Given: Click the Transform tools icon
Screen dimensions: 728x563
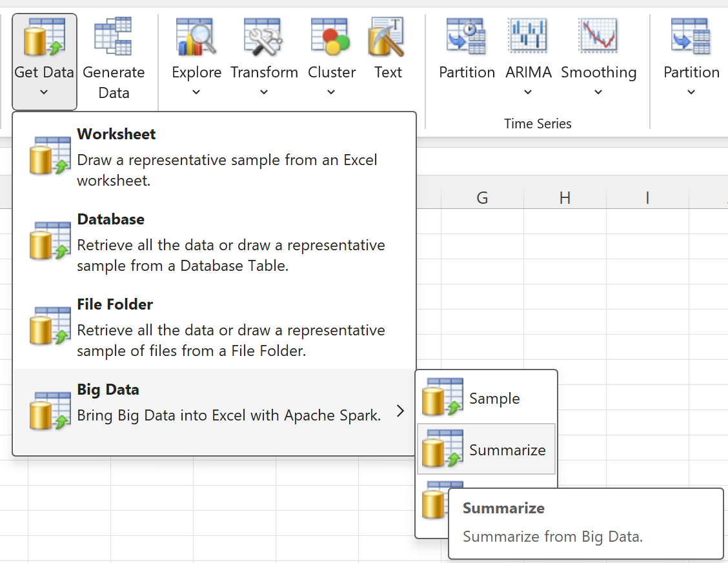Looking at the screenshot, I should click(x=264, y=37).
